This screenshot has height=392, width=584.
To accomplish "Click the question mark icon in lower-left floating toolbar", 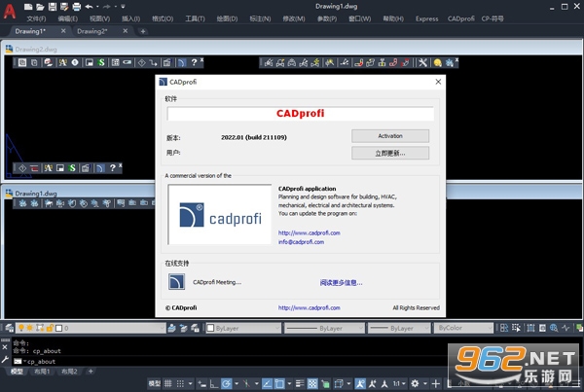I will (112, 168).
